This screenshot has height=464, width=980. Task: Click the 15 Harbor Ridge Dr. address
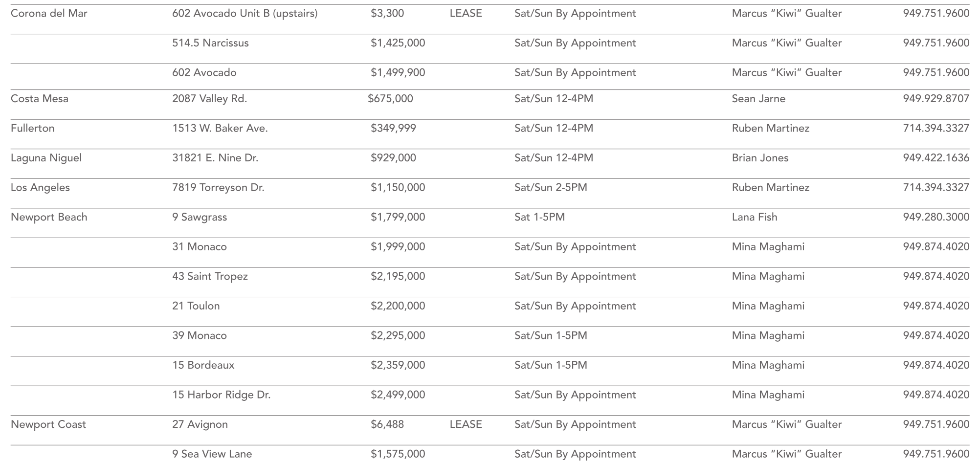point(221,395)
